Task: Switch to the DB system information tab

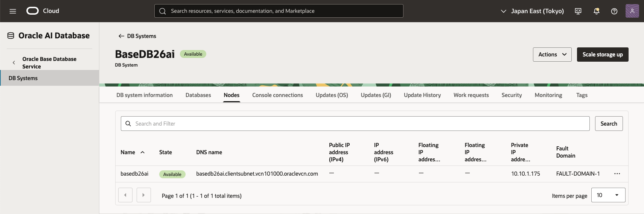Action: coord(145,95)
